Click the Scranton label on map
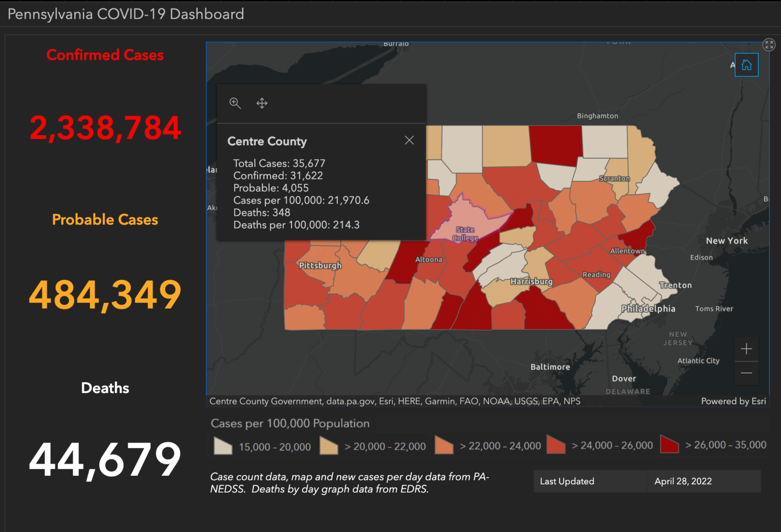The height and width of the screenshot is (532, 781). [x=614, y=178]
